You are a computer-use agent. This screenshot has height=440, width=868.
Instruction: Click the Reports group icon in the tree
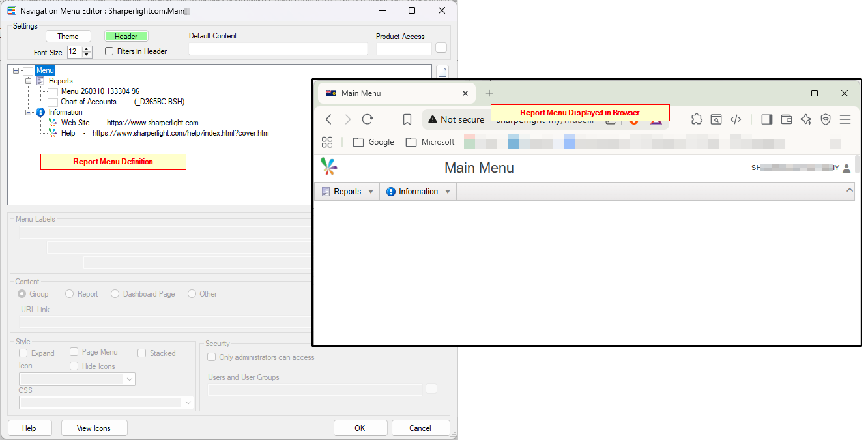pyautogui.click(x=40, y=81)
